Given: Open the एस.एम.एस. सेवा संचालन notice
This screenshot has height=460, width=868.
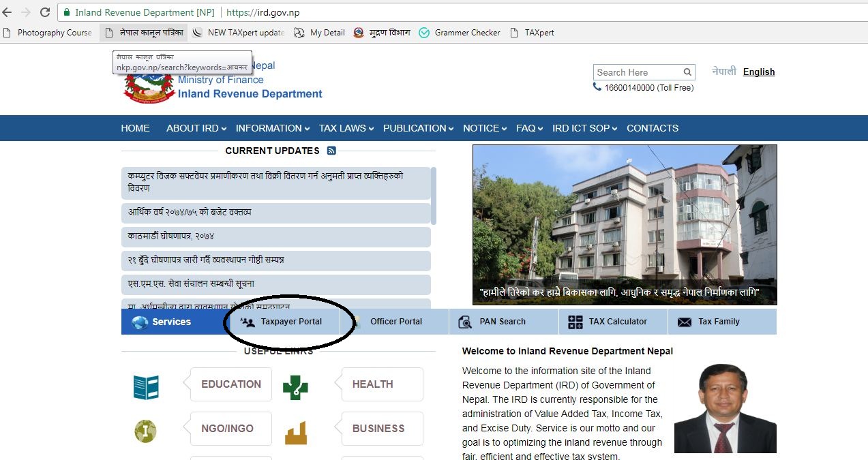Looking at the screenshot, I should [x=275, y=284].
